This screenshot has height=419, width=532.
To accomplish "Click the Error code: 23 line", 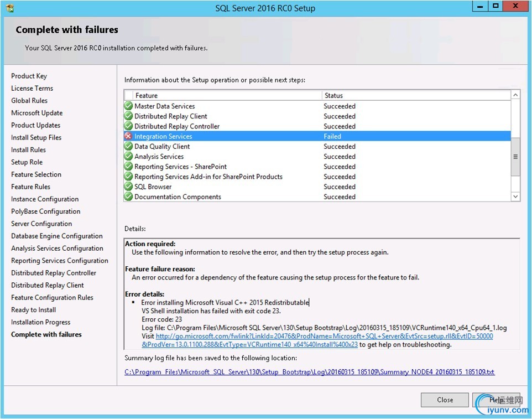I will tap(162, 319).
